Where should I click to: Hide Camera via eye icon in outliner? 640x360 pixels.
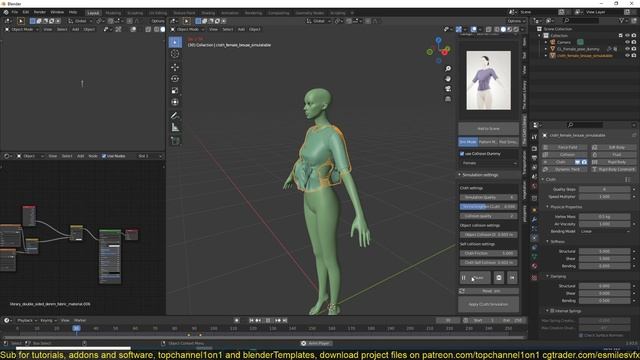tap(627, 42)
